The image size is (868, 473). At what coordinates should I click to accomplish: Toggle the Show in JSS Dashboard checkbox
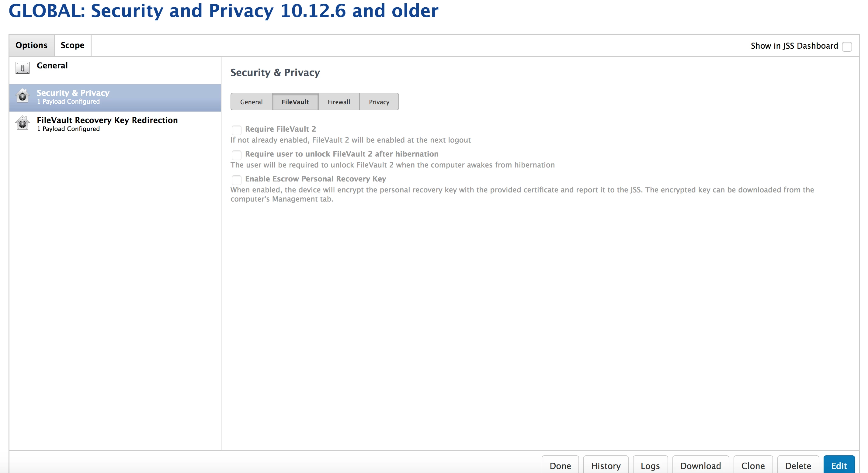[847, 47]
